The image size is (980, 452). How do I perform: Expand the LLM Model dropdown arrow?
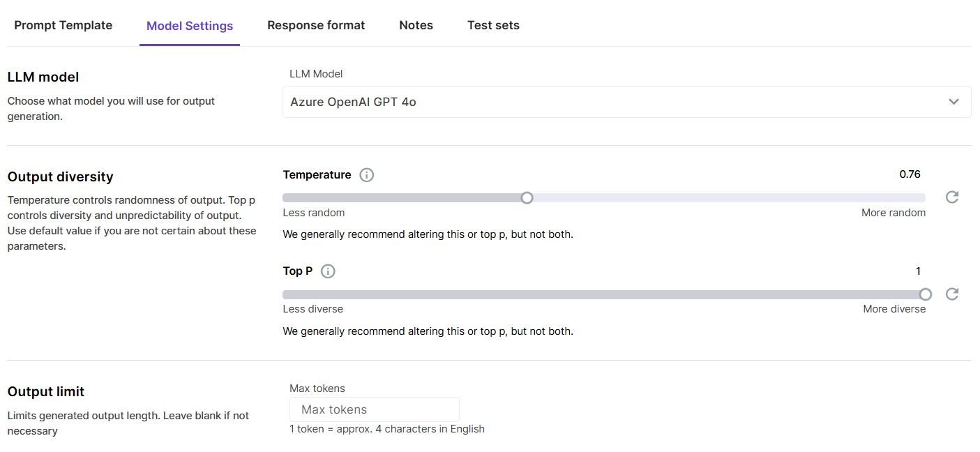(x=953, y=102)
